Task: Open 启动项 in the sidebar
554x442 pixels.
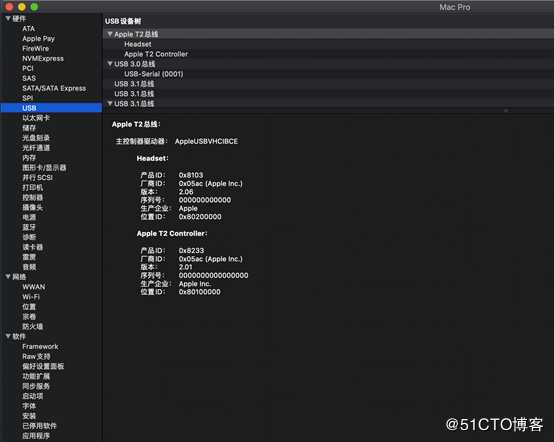Action: (x=33, y=396)
